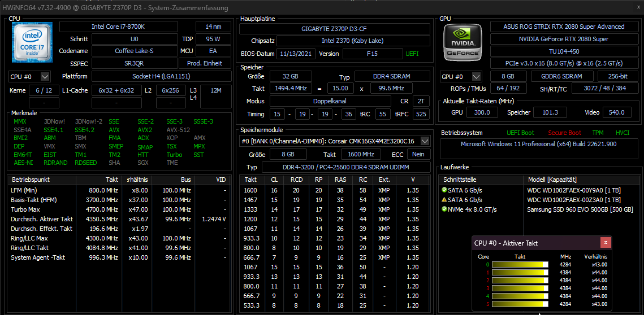Click the HVCI indicator

coord(623,133)
